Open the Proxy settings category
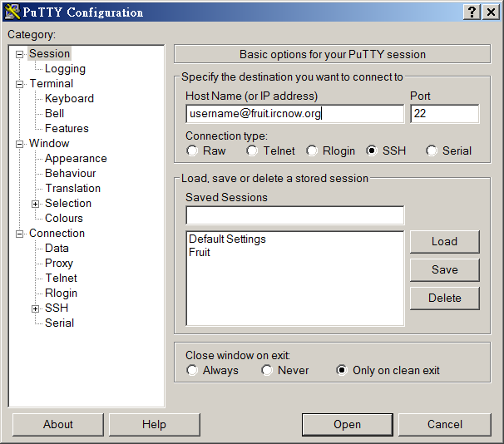 59,263
